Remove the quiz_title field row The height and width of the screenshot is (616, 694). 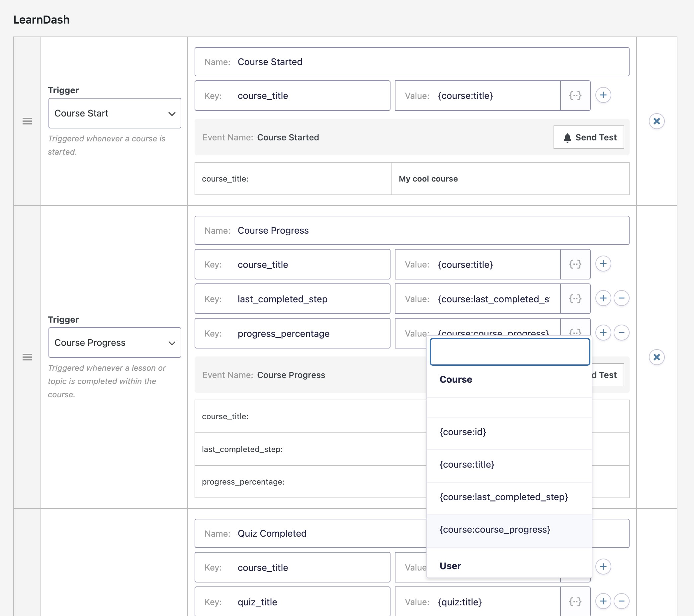[622, 601]
